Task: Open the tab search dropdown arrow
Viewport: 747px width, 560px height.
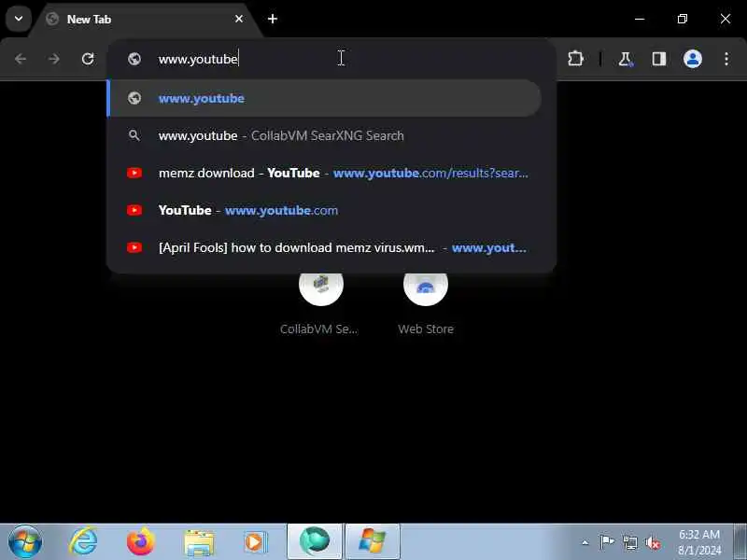Action: (19, 19)
